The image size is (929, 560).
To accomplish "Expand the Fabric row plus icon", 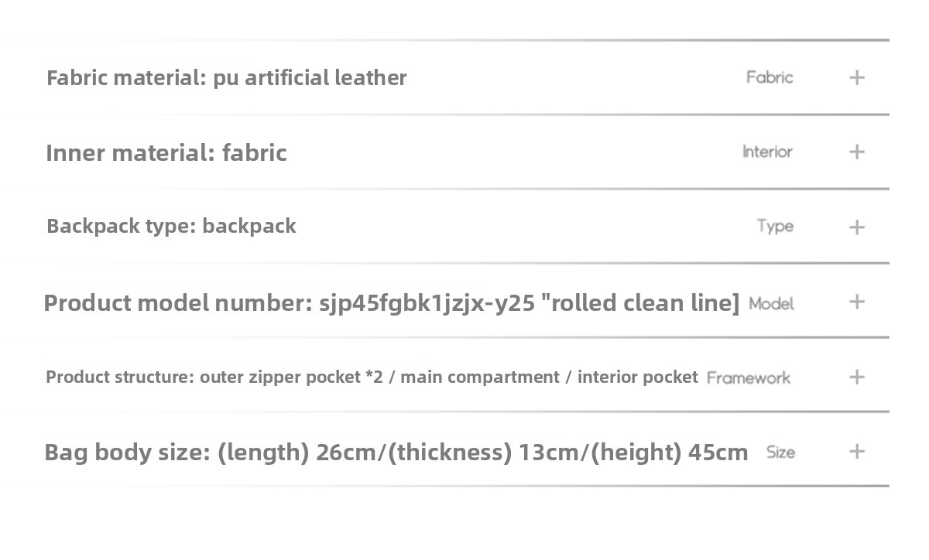I will click(856, 77).
